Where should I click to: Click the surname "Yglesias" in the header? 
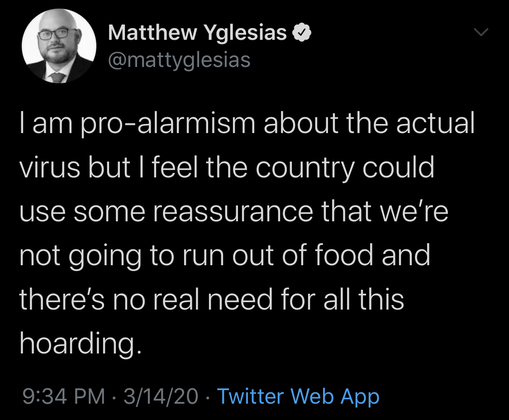pos(245,33)
